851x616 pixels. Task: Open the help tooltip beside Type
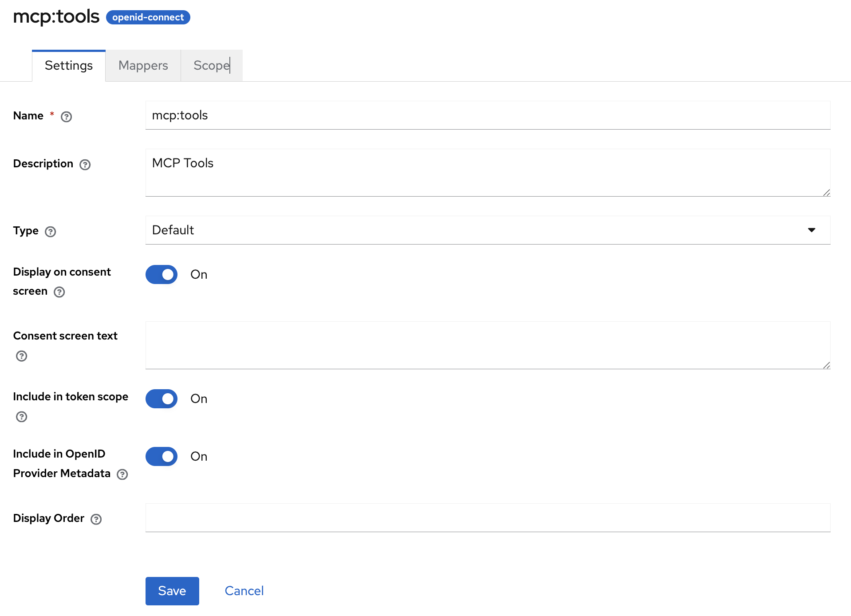click(x=51, y=232)
